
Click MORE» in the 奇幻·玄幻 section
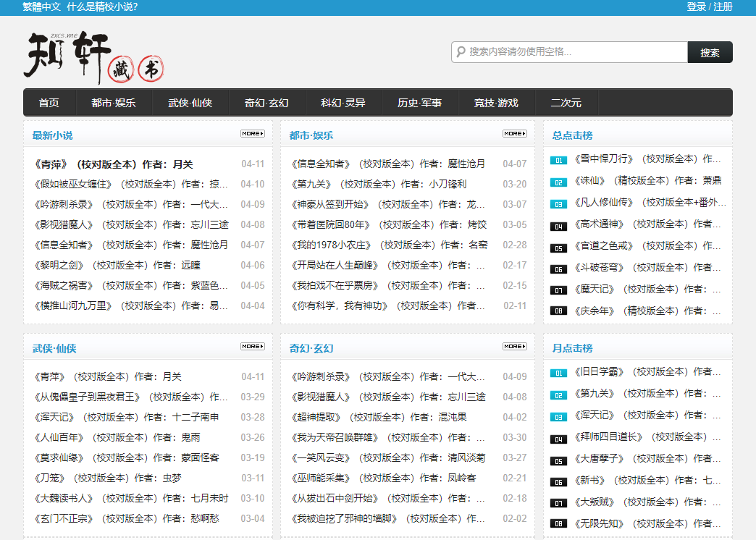tap(514, 347)
